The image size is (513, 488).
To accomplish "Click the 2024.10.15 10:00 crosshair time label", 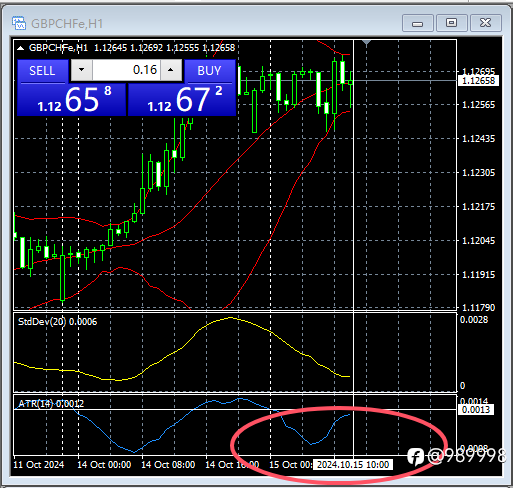I will (x=353, y=465).
